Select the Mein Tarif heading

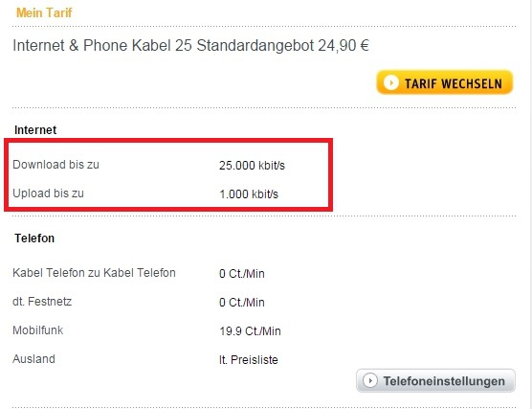(44, 12)
